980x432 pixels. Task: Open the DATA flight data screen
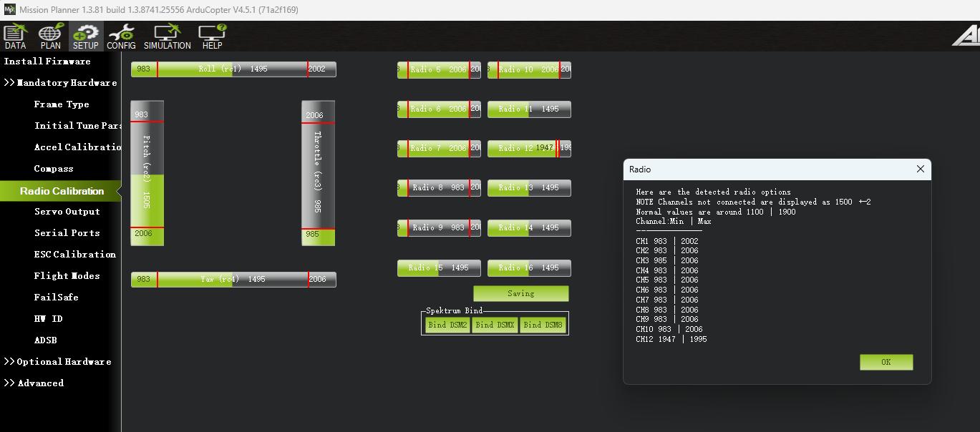pyautogui.click(x=15, y=36)
